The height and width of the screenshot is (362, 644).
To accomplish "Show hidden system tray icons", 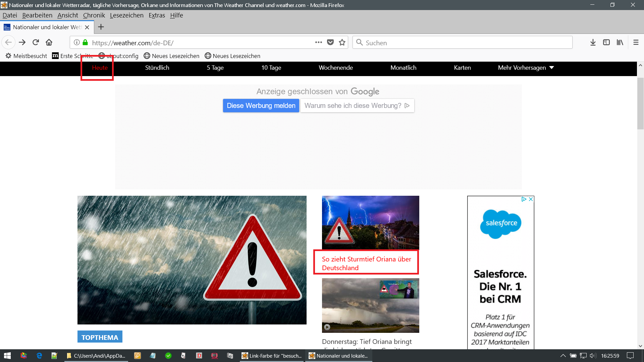I will pyautogui.click(x=563, y=356).
